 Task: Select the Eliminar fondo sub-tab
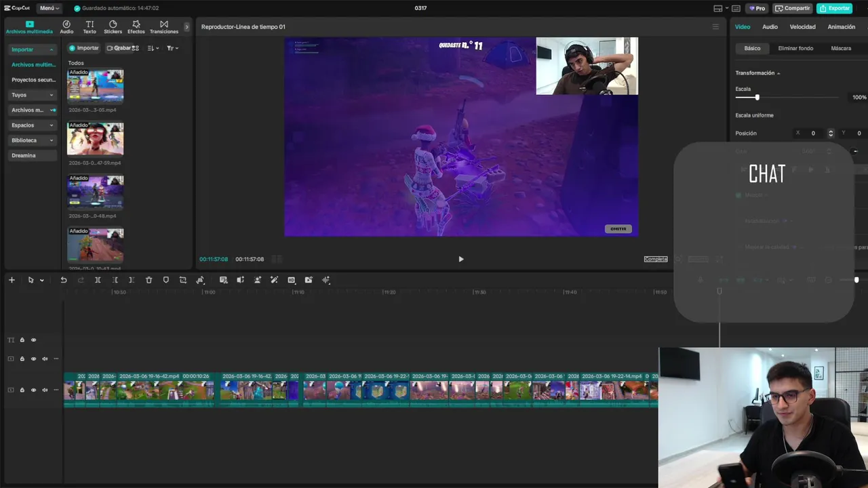coord(795,48)
